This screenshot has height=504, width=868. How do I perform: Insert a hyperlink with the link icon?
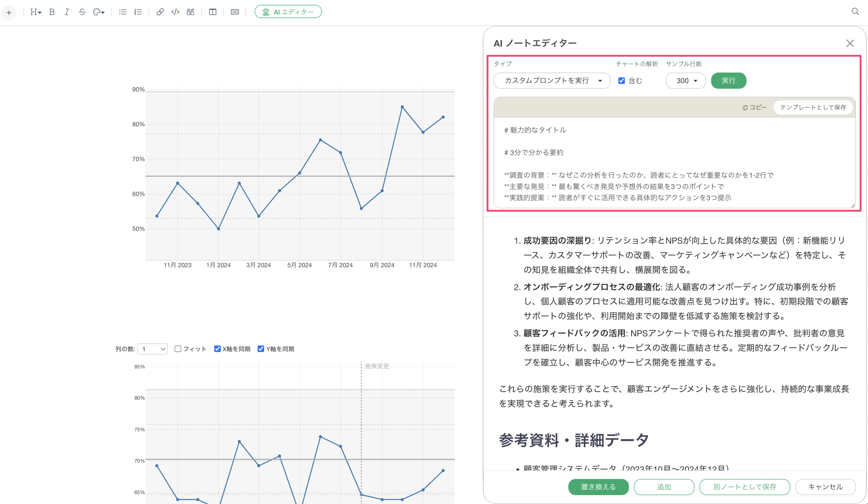[160, 12]
